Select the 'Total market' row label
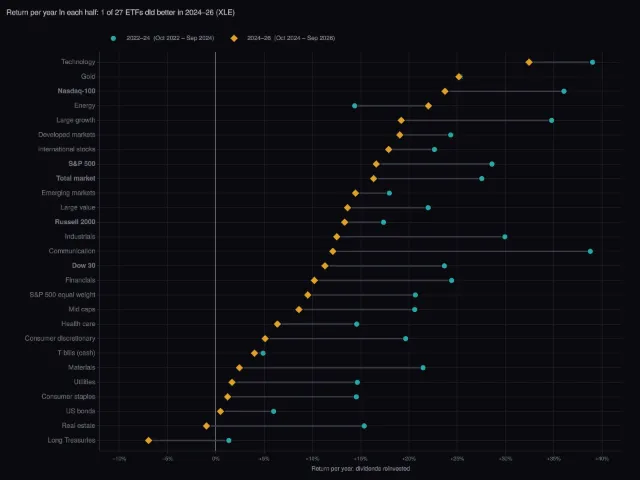This screenshot has height=480, width=640. (x=76, y=178)
